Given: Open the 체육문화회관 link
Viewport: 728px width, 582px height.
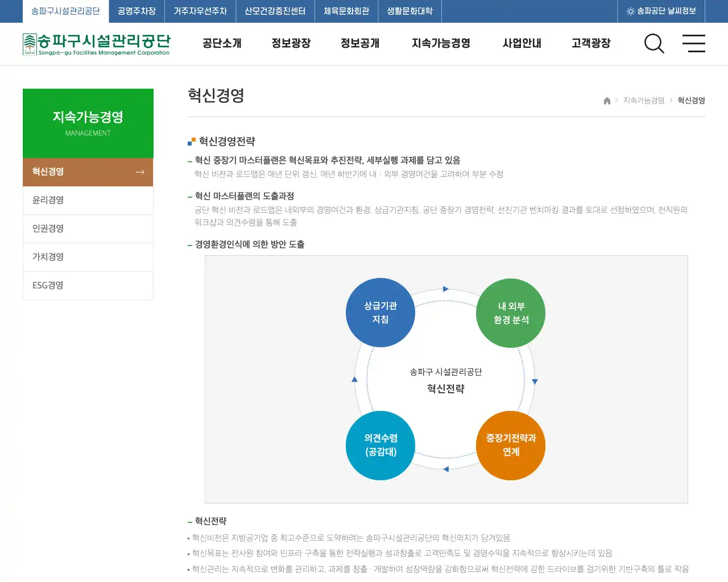Looking at the screenshot, I should [346, 11].
